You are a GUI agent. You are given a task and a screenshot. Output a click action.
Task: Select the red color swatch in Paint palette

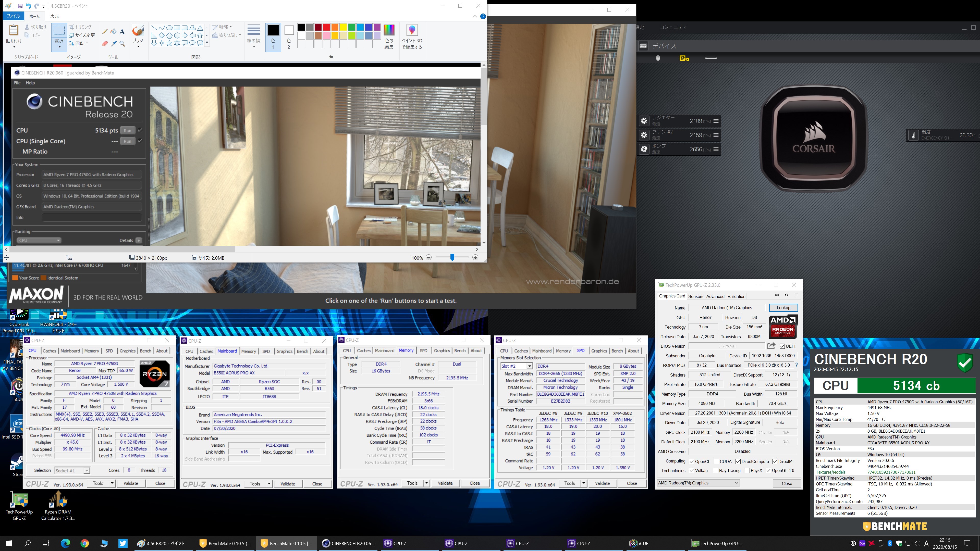(x=326, y=27)
